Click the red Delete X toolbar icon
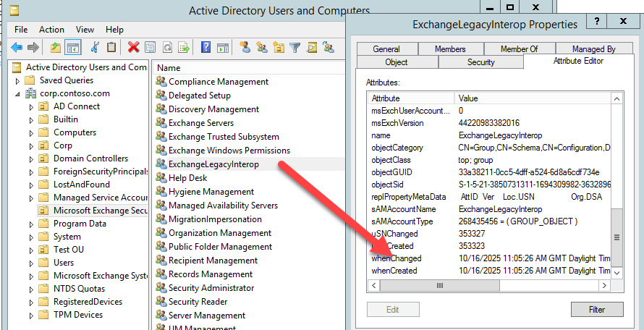 133,48
